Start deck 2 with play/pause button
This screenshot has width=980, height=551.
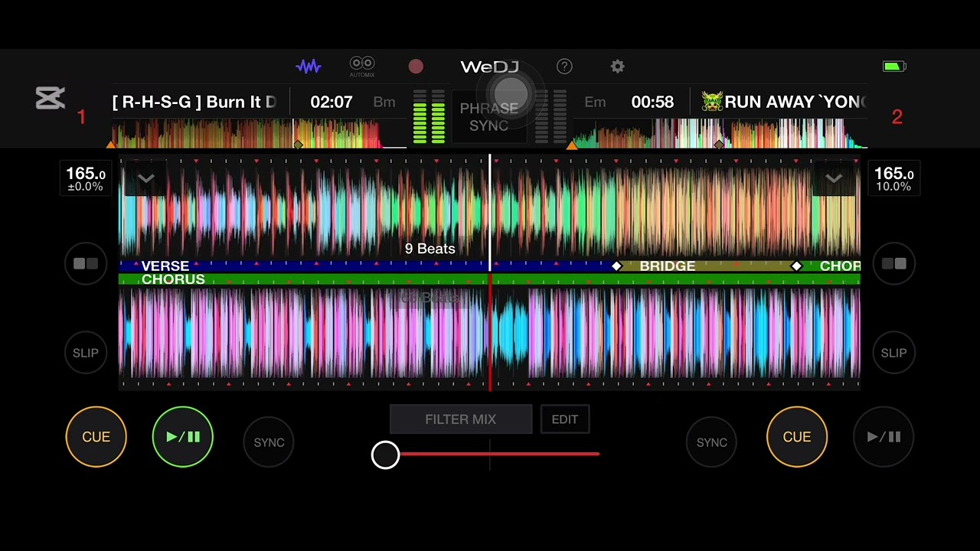coord(884,437)
